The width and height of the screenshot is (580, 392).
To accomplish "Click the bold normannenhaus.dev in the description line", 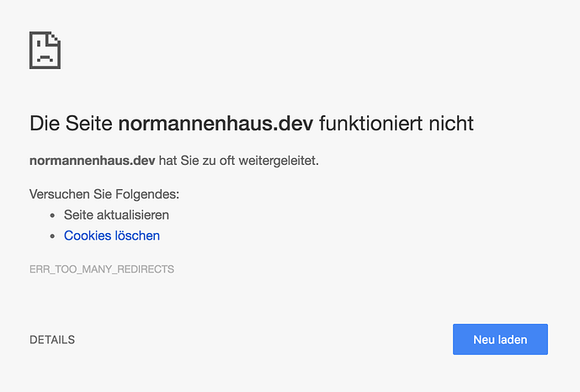I will (92, 160).
